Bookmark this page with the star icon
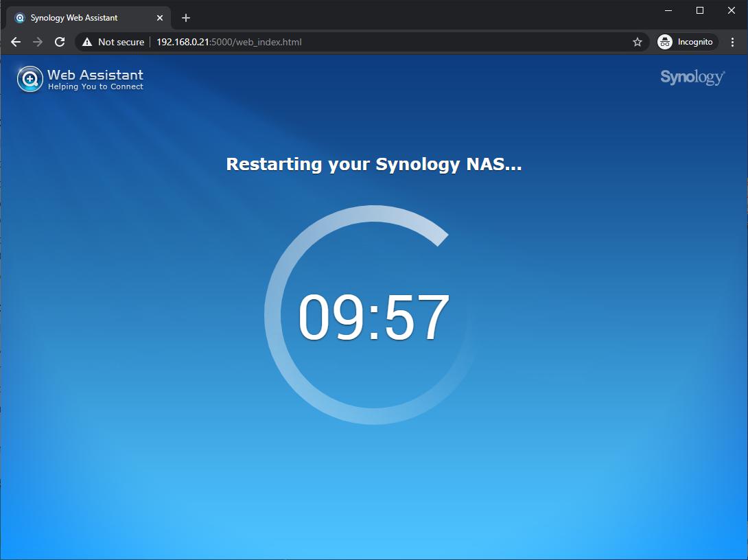 [638, 42]
